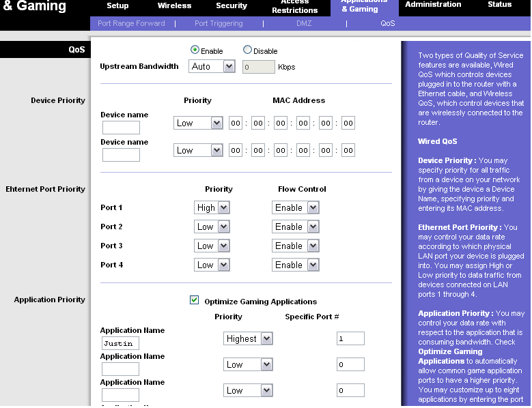Open third Application Name priority dropdown
532x408 pixels.
(x=248, y=390)
